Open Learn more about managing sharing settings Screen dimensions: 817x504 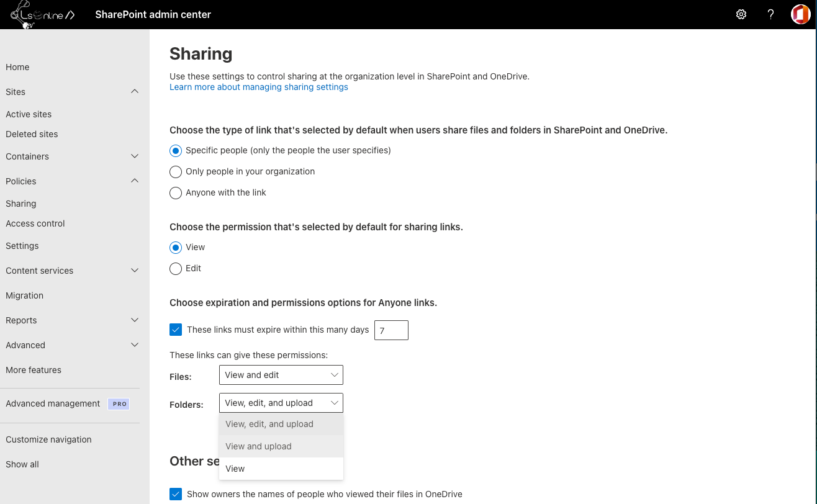coord(259,87)
